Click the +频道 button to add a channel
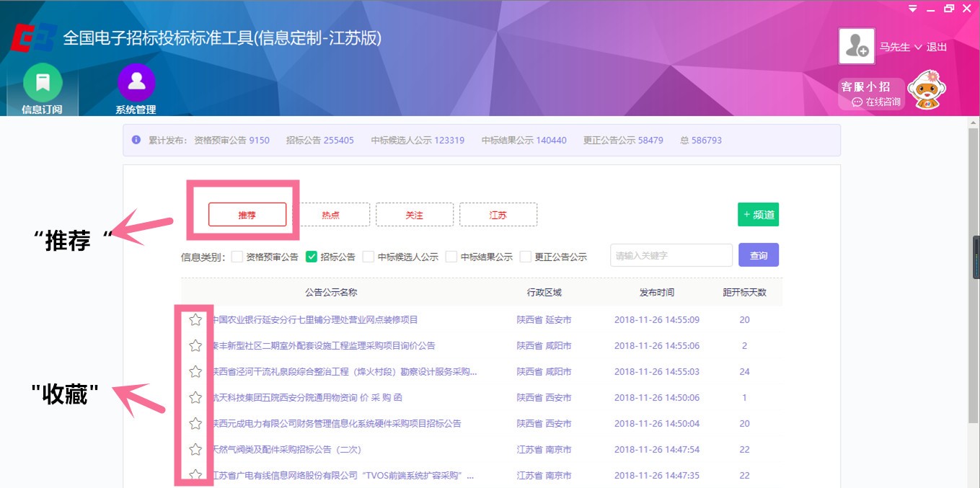The image size is (980, 488). (759, 214)
